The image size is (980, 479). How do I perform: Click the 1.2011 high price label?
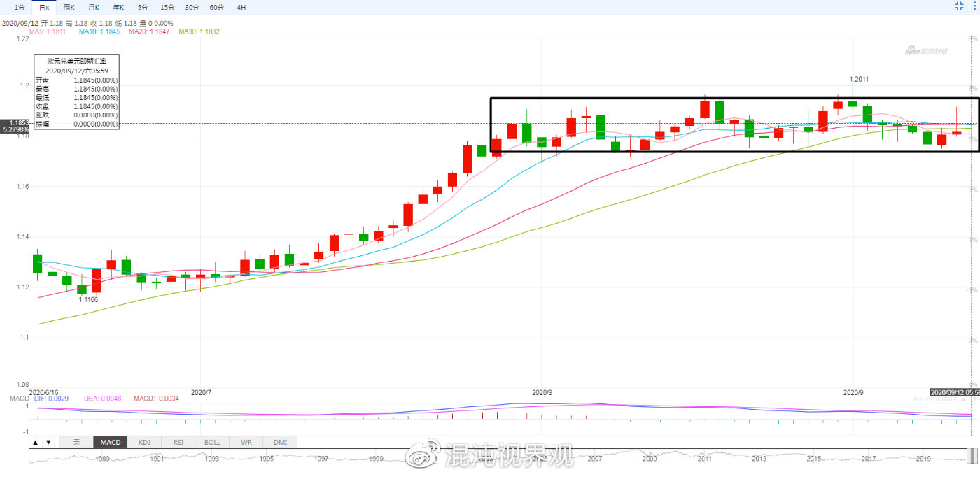pos(859,79)
